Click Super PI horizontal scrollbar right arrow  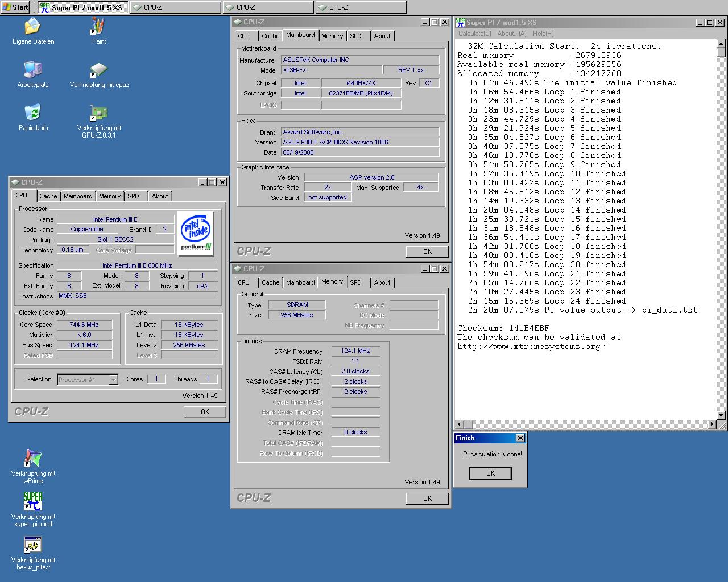pos(712,425)
